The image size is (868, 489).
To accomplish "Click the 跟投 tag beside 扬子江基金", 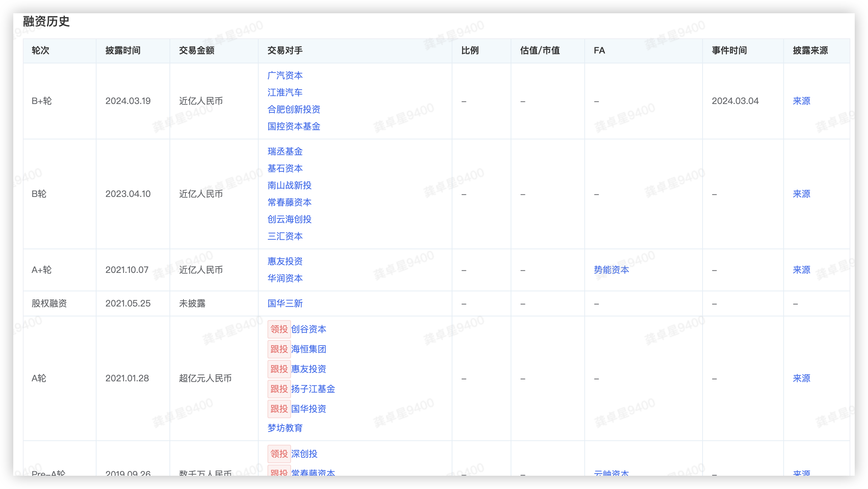I will coord(279,389).
